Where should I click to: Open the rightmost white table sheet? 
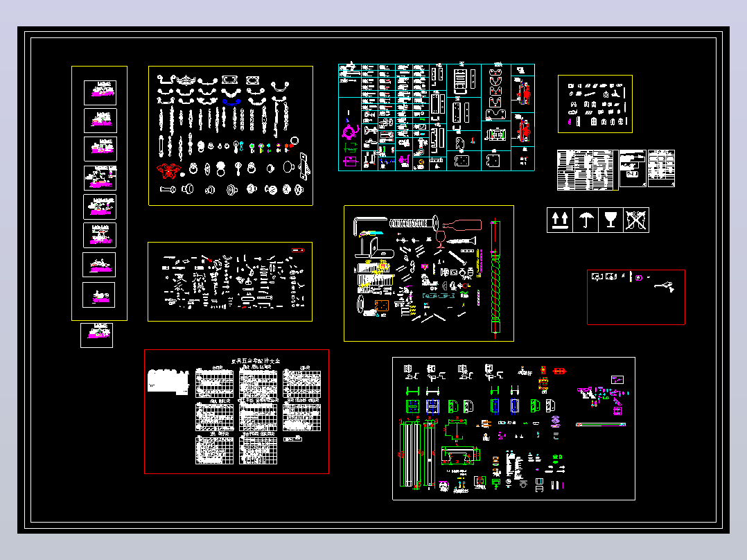click(x=661, y=168)
